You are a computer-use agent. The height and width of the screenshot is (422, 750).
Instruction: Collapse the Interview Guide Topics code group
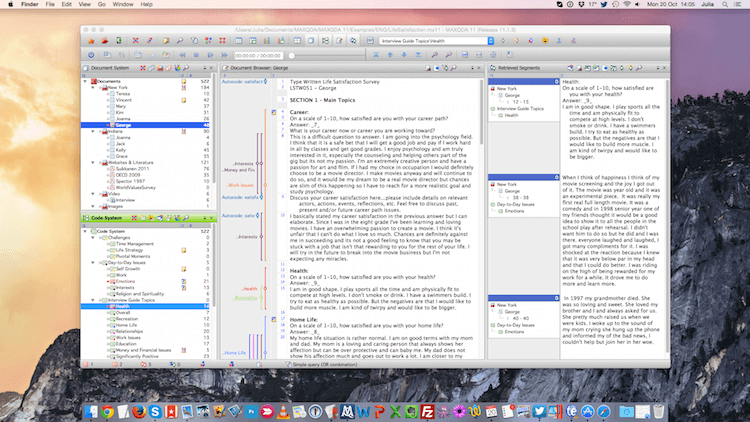coord(94,299)
